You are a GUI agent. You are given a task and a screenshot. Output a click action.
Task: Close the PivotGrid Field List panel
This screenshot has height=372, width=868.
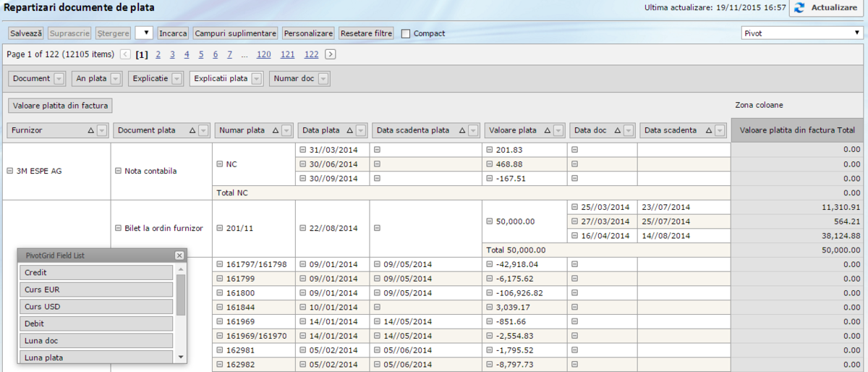179,255
